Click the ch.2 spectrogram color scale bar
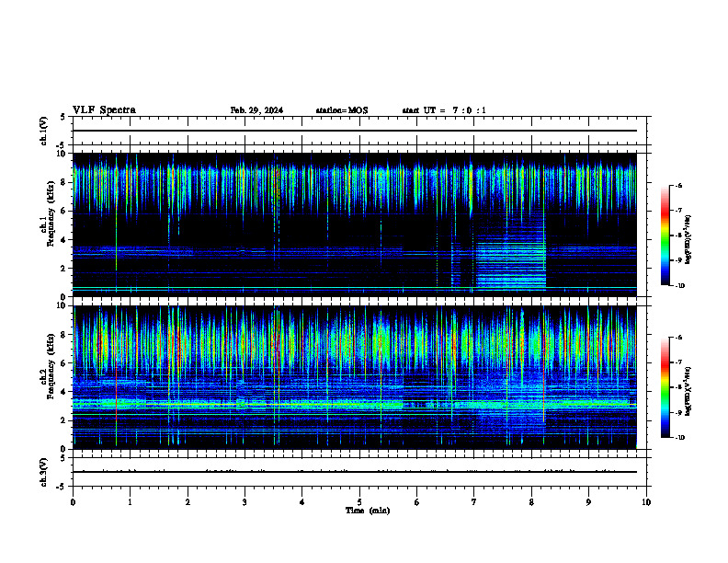728x563 pixels. pyautogui.click(x=665, y=387)
